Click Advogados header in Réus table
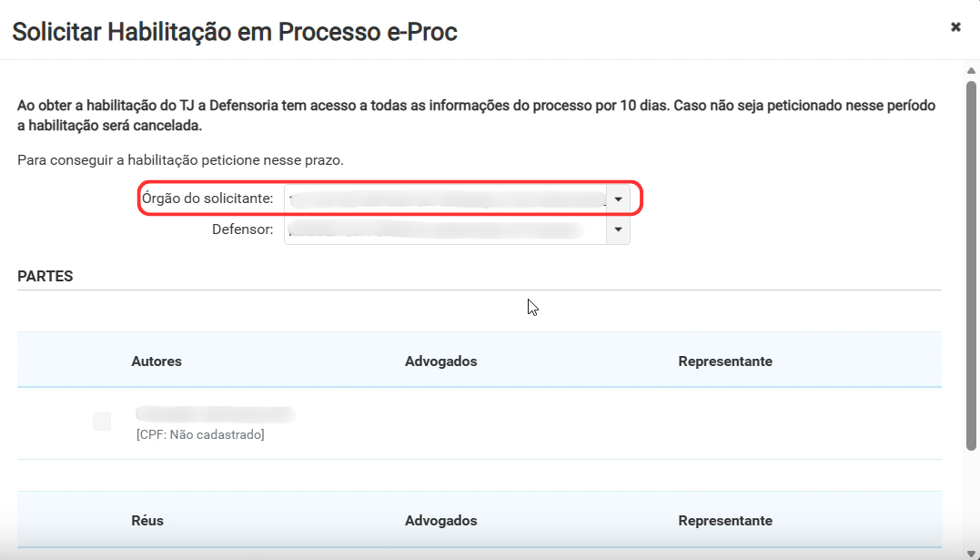Image resolution: width=980 pixels, height=560 pixels. pos(440,521)
